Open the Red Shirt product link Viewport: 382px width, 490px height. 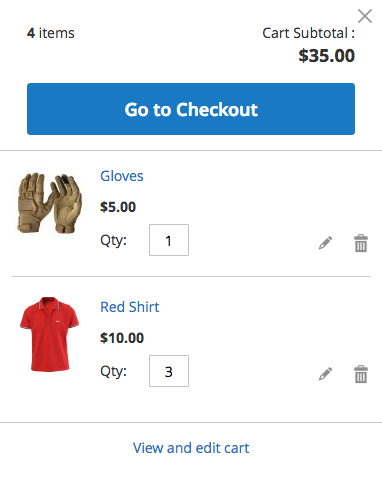point(130,307)
